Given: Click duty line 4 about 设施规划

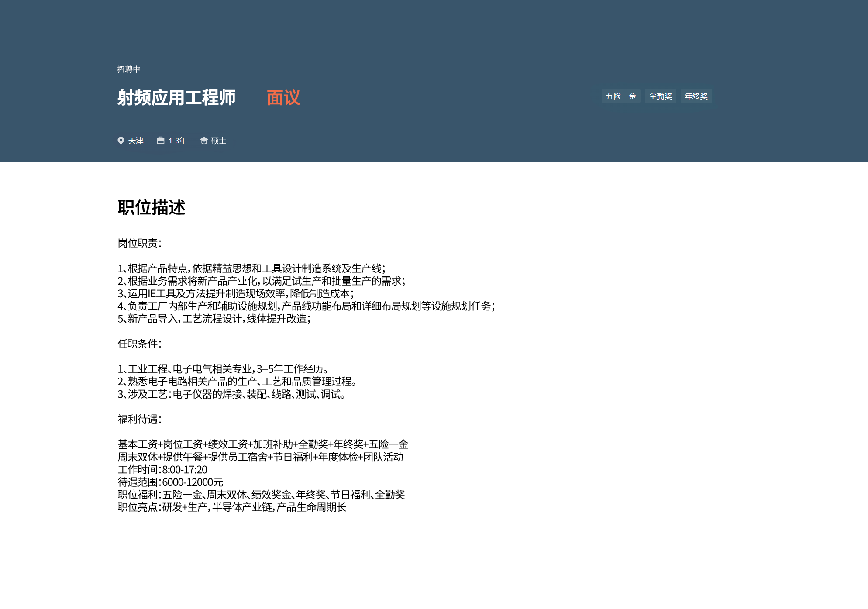Looking at the screenshot, I should pos(307,306).
